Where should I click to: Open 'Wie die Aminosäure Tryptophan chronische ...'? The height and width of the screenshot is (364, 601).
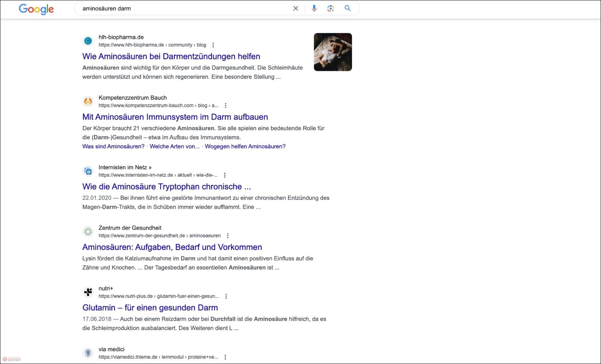[x=166, y=187]
